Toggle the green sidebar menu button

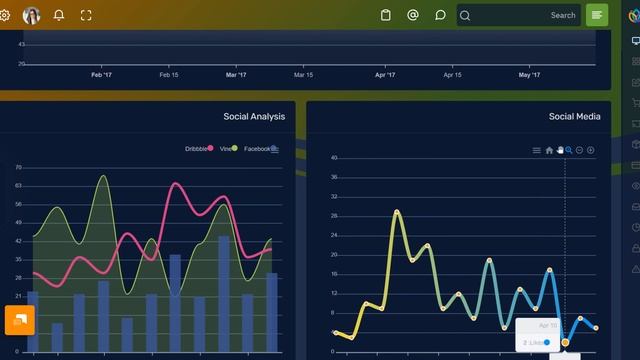pyautogui.click(x=597, y=15)
